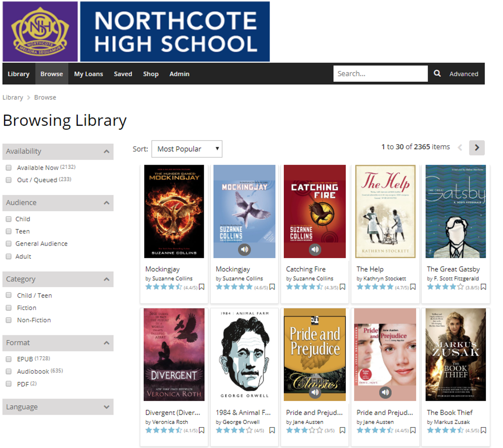The height and width of the screenshot is (448, 503).
Task: Tick the Teen audience checkbox
Action: tap(8, 231)
